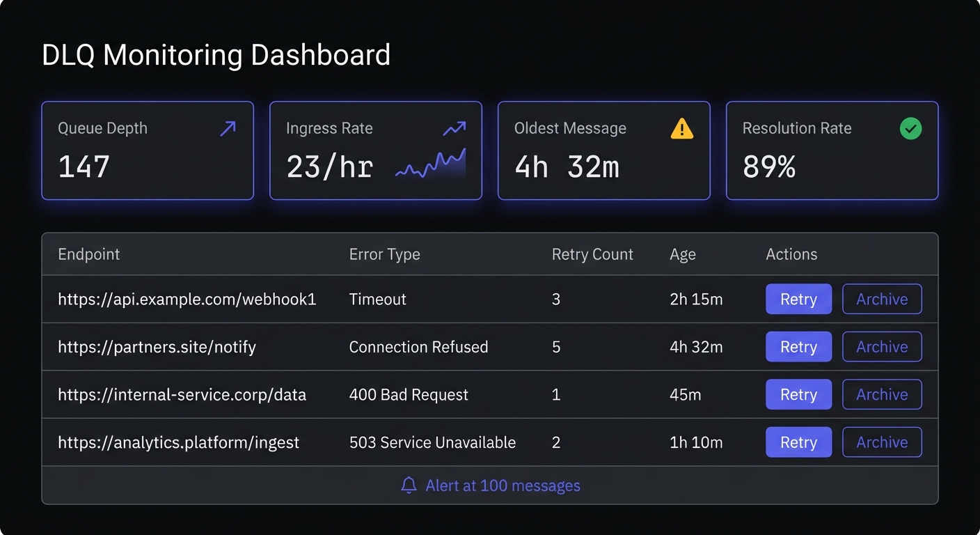Click the Ingress Rate sparkline chart
The image size is (980, 535).
430,165
